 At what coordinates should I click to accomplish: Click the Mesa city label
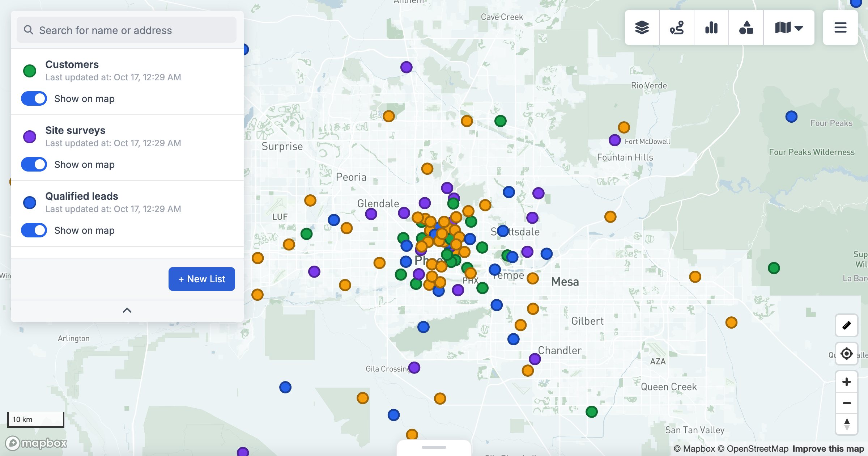(565, 282)
